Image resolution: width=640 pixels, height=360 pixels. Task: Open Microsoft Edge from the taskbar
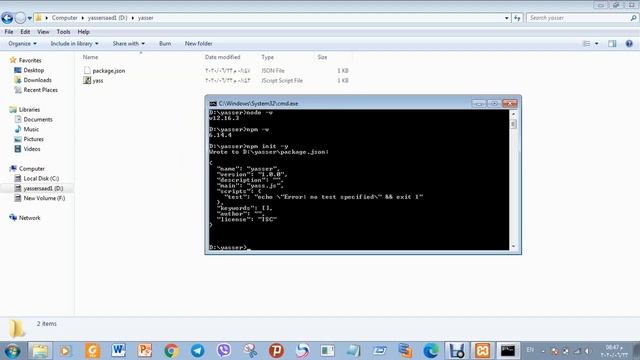431,351
